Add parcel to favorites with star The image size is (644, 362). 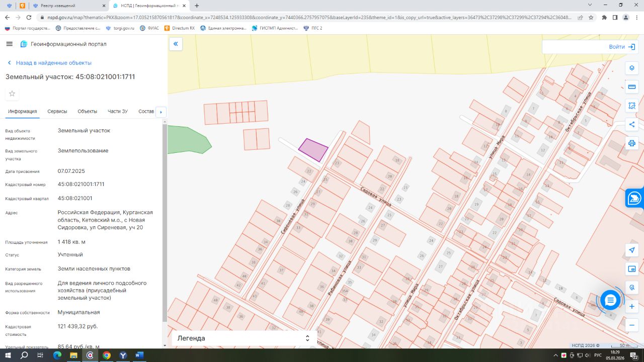coord(12,94)
